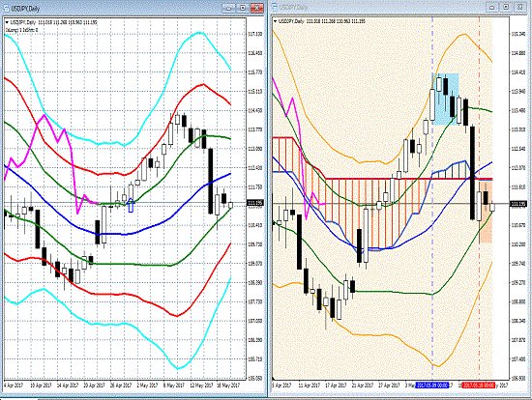Click the left USDJPY,Daily window title icon

(x=6, y=8)
